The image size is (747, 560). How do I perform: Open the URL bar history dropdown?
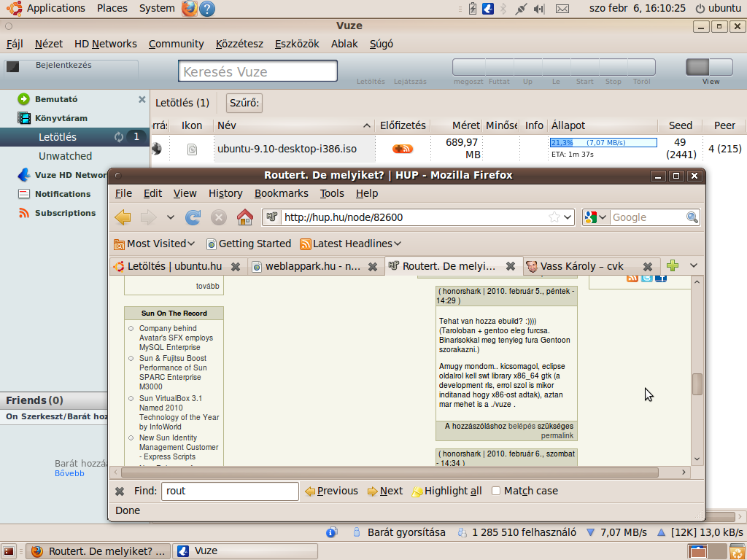pyautogui.click(x=568, y=217)
